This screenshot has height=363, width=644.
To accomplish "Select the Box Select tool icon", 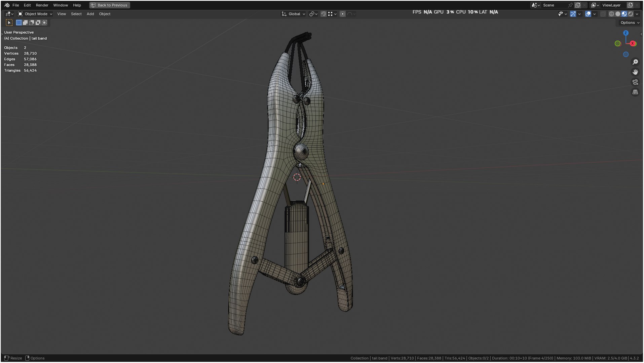I will point(9,23).
